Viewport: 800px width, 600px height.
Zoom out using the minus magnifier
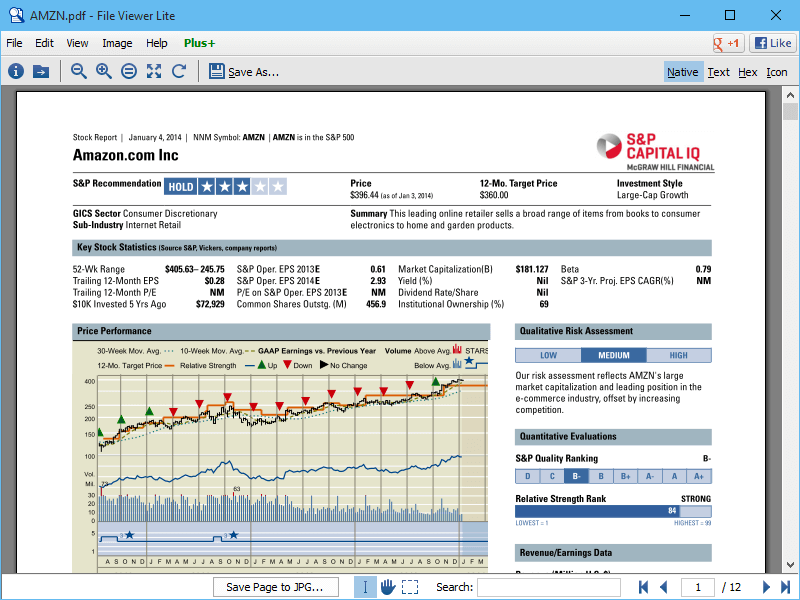(x=79, y=71)
